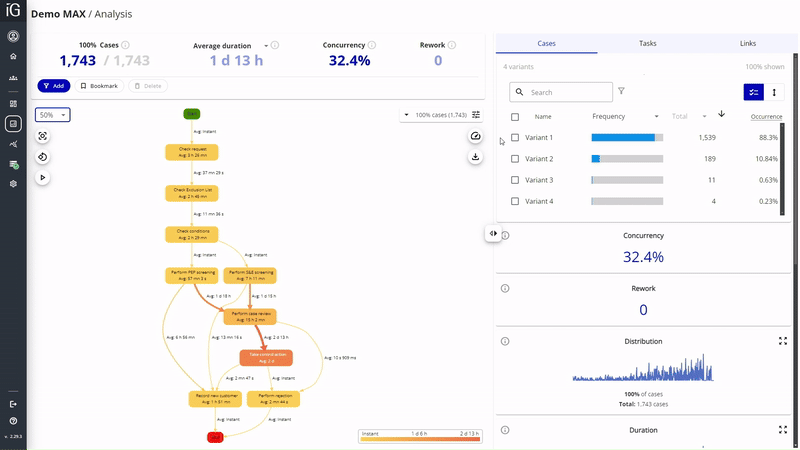The height and width of the screenshot is (450, 800).
Task: Click the descending sort arrow in table header
Action: [721, 114]
